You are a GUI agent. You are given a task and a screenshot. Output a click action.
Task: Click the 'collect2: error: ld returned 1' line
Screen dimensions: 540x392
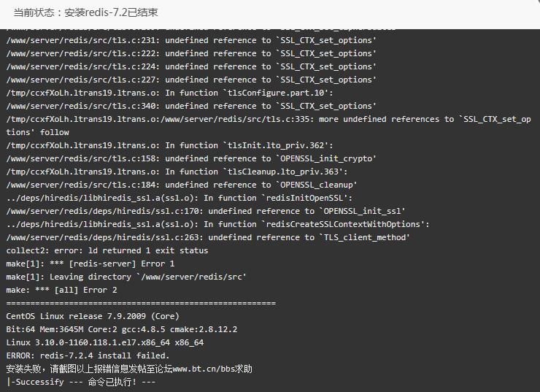click(x=107, y=250)
